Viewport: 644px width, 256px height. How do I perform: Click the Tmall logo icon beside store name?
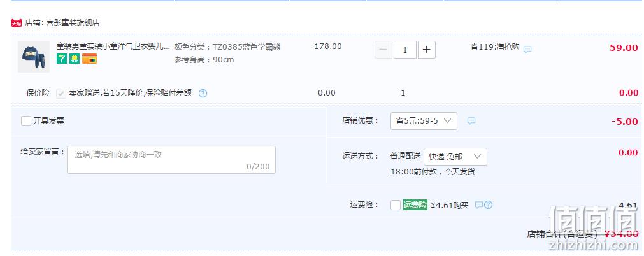click(17, 23)
